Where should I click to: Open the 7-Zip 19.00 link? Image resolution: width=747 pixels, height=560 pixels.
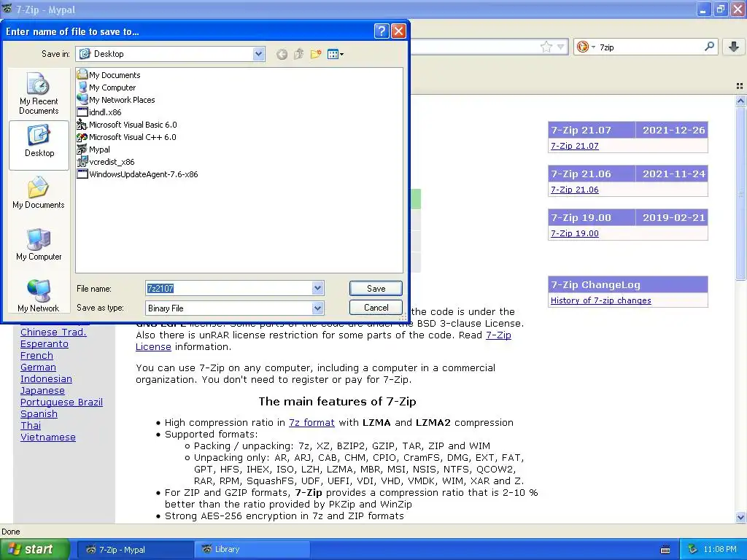tap(575, 233)
